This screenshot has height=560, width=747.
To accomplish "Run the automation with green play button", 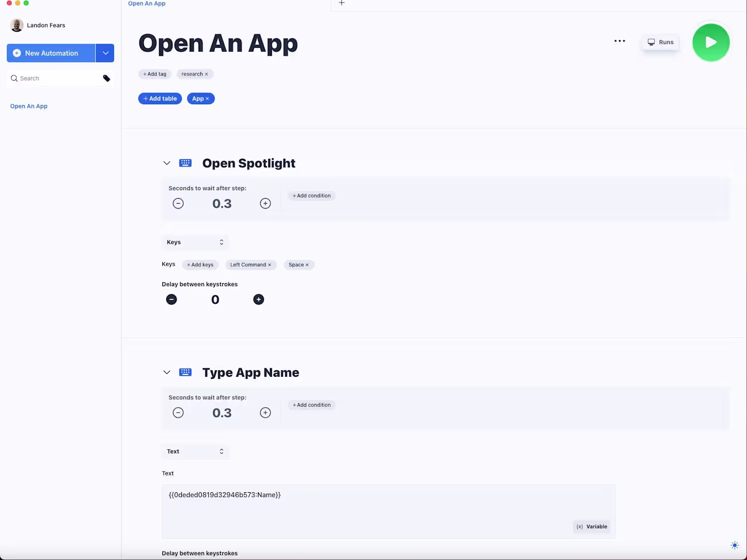I will point(711,42).
